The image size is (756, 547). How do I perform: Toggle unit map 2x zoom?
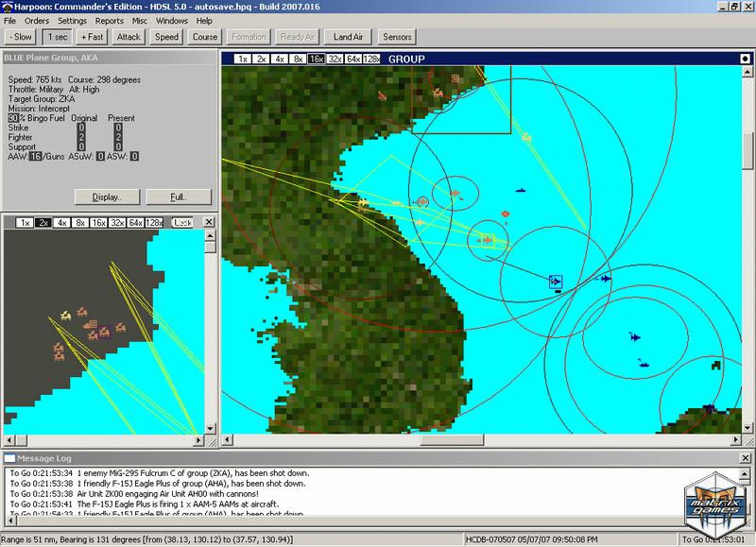point(43,223)
